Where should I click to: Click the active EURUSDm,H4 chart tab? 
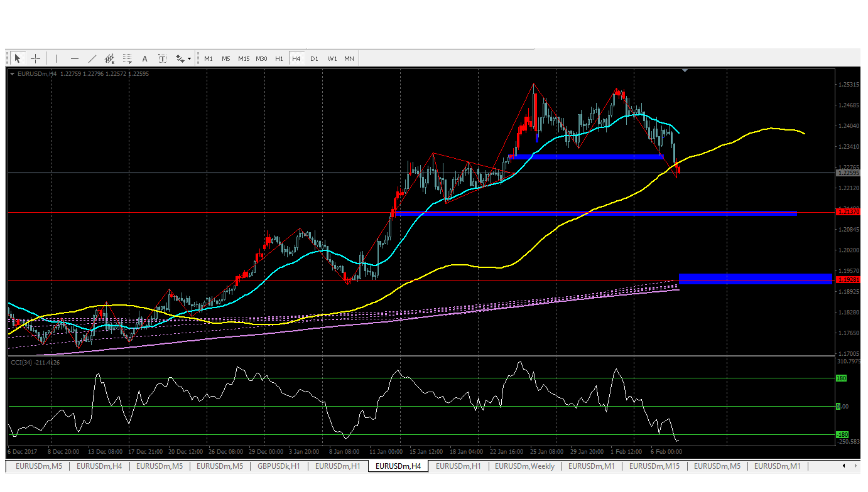point(398,466)
